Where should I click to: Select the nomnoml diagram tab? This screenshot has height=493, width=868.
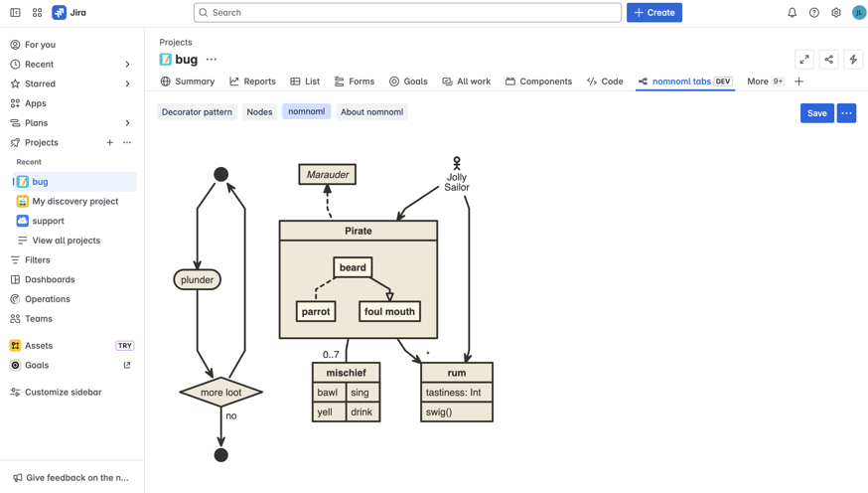(x=307, y=111)
